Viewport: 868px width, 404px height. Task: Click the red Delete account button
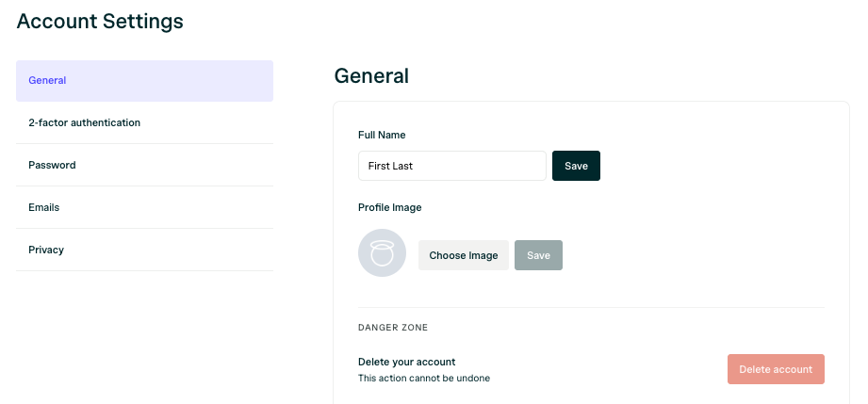[776, 369]
